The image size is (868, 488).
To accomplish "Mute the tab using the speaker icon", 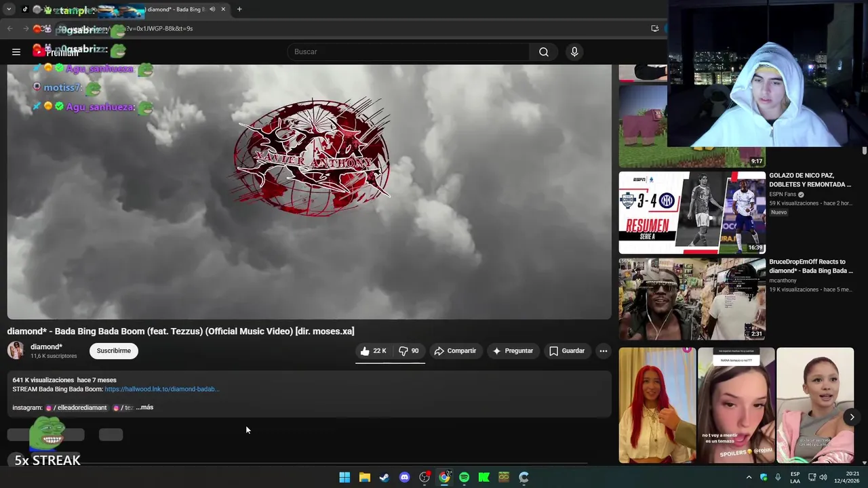I will click(212, 9).
